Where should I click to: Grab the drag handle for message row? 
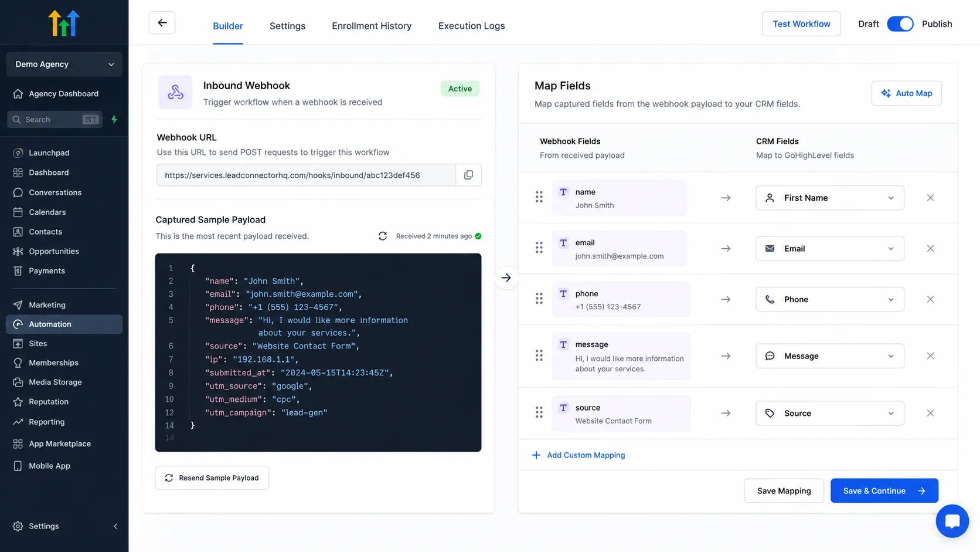pyautogui.click(x=539, y=355)
